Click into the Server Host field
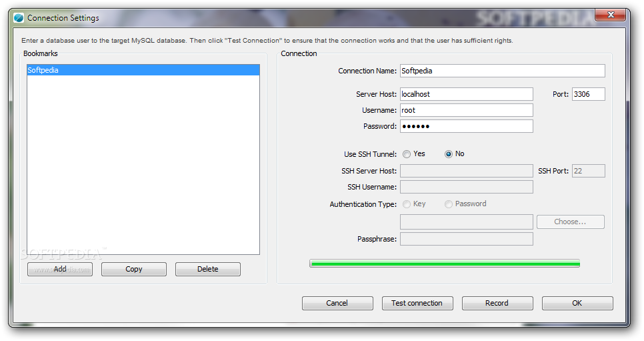 (467, 94)
